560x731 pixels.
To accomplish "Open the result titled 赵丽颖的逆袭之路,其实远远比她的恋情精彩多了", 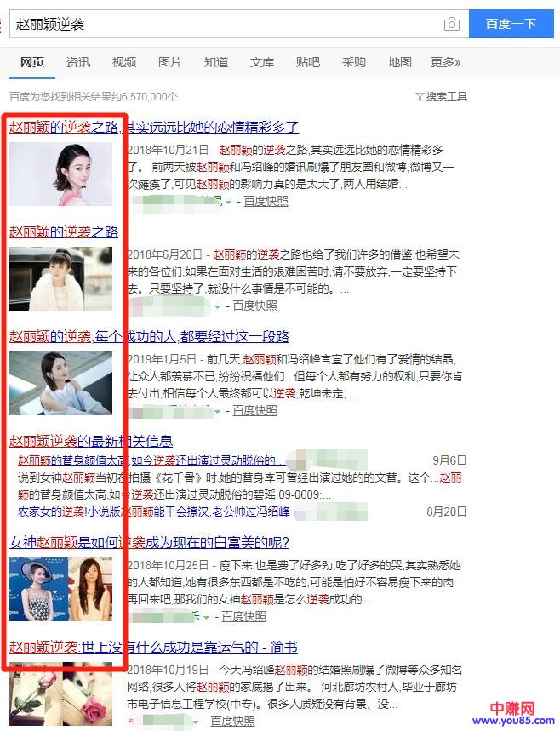I will click(x=154, y=128).
